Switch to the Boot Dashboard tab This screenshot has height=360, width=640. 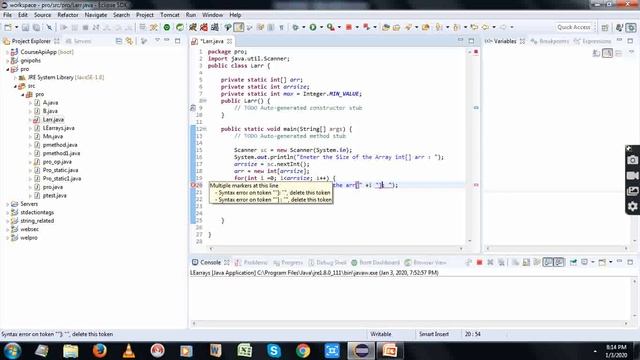pos(376,262)
